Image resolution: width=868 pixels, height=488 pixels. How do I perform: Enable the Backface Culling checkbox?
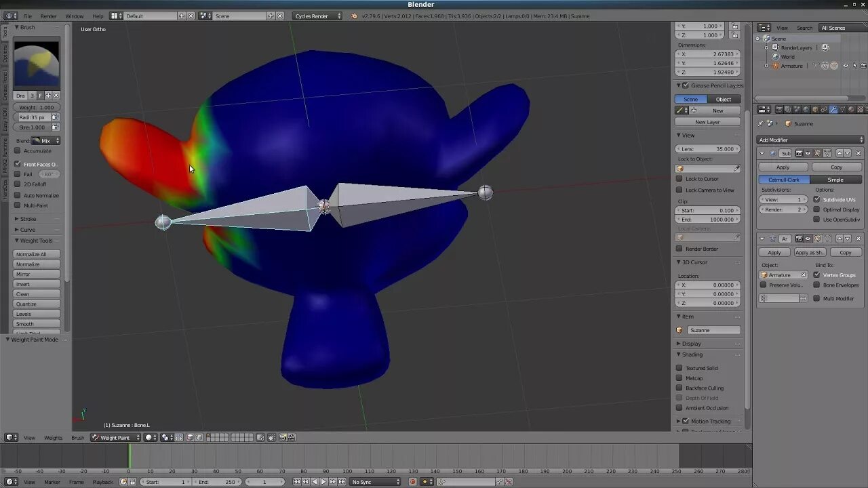pyautogui.click(x=679, y=388)
